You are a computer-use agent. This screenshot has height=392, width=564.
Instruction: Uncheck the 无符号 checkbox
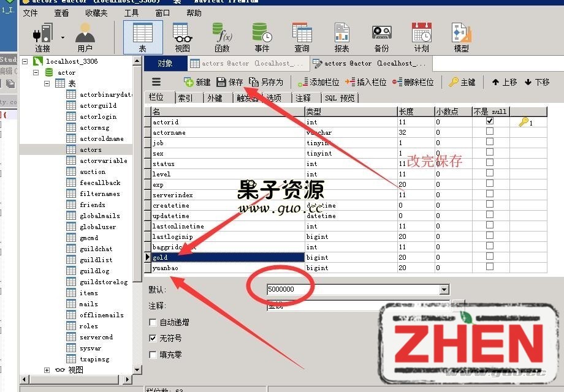click(x=153, y=338)
